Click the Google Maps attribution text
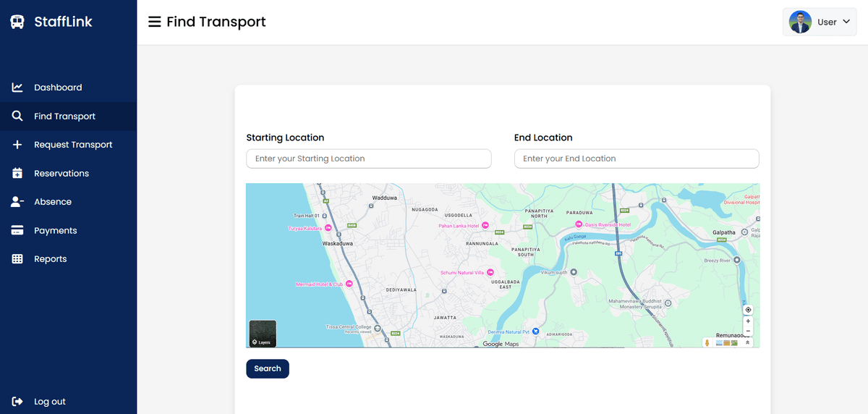The image size is (868, 414). [501, 344]
